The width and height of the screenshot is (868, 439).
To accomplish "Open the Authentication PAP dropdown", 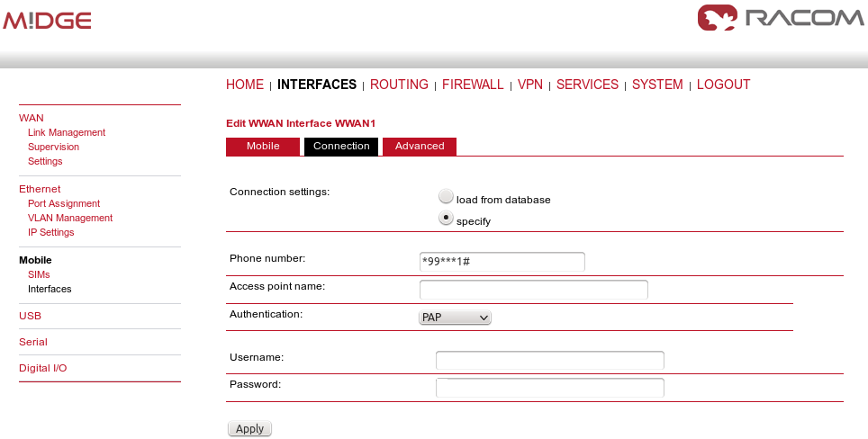I will 455,318.
